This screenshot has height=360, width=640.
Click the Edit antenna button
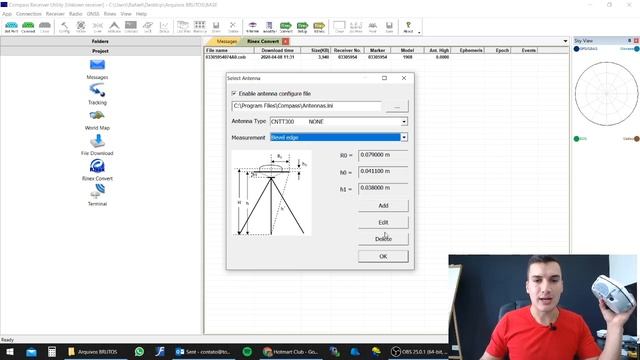click(383, 222)
